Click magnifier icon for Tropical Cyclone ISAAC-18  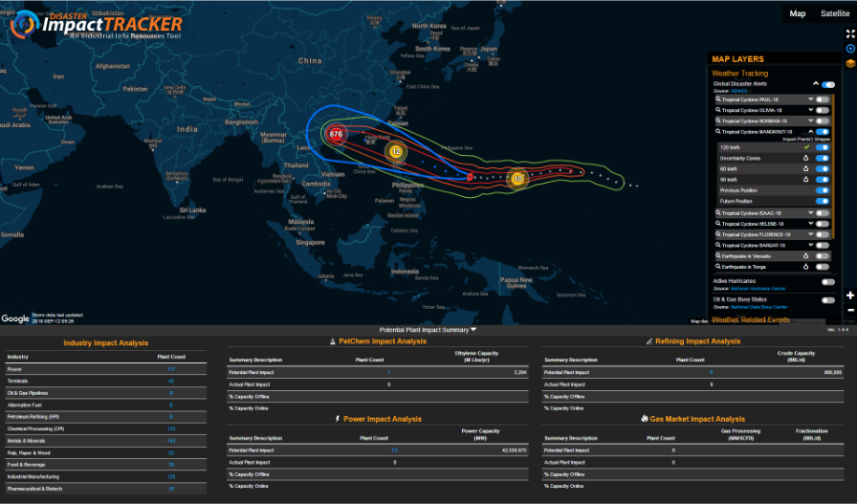718,212
